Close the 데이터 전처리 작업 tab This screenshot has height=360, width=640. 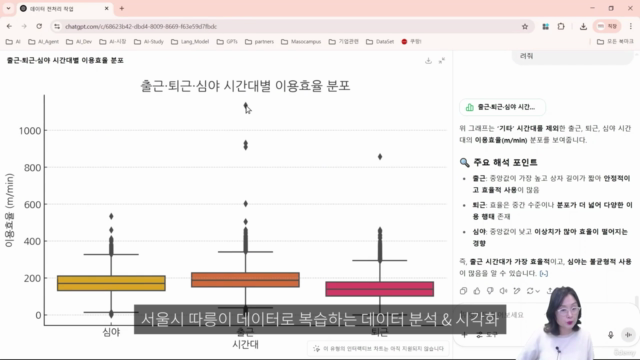tap(107, 8)
